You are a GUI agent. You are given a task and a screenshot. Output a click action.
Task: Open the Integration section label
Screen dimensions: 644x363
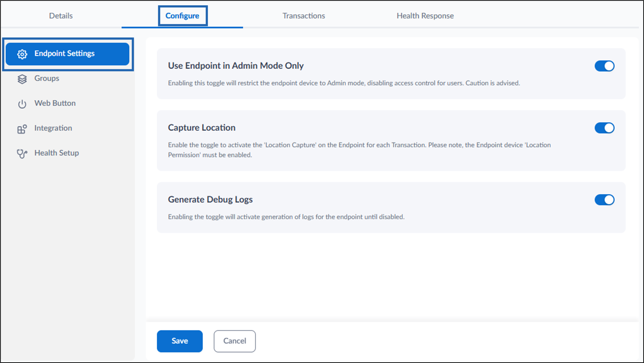(53, 128)
